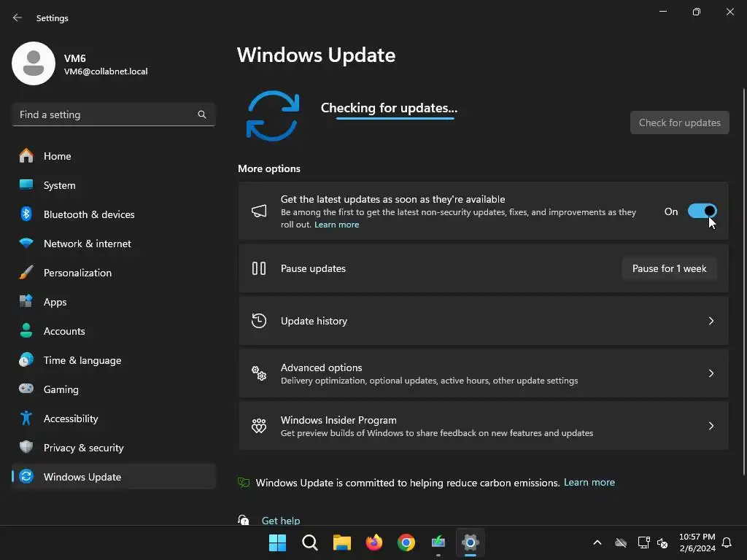Open the notification bell in system tray
Image resolution: width=747 pixels, height=560 pixels.
pos(727,542)
